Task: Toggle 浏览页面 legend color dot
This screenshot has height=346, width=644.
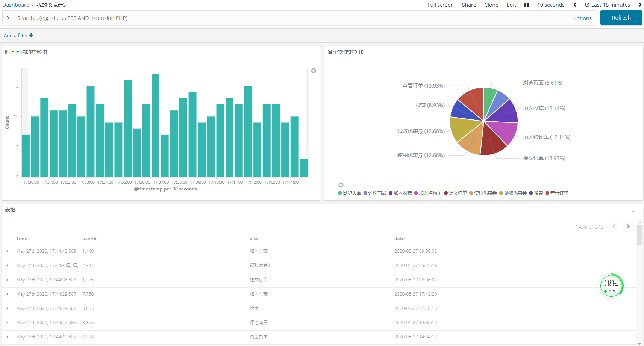Action: 340,193
